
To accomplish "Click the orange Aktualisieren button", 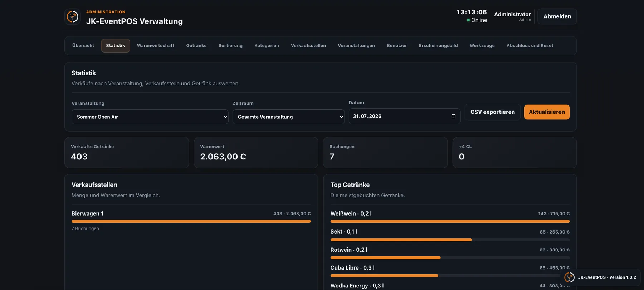I will coord(547,112).
